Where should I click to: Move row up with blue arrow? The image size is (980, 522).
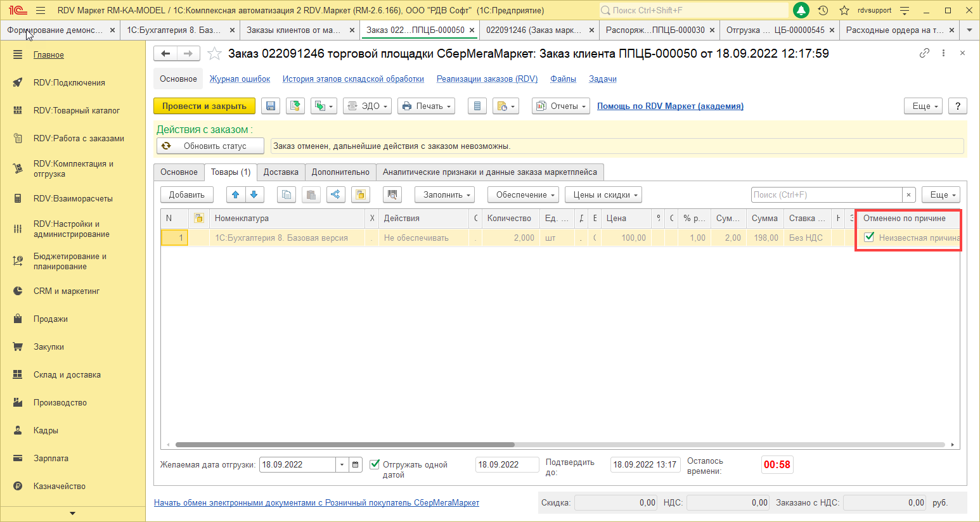tap(235, 194)
